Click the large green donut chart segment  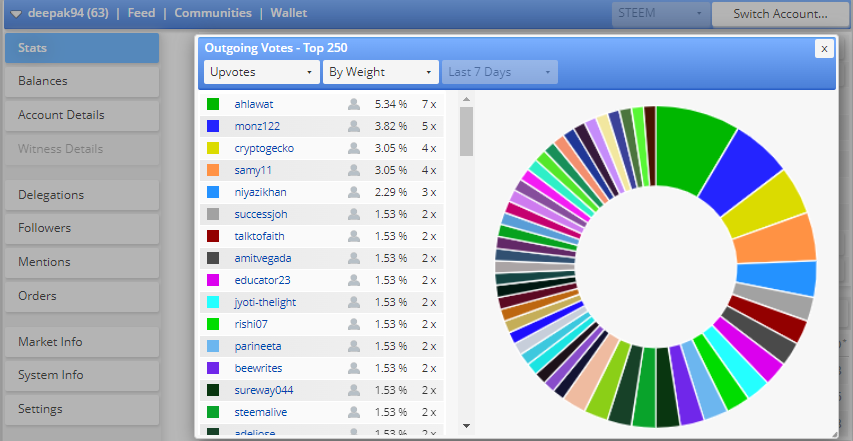coord(691,148)
